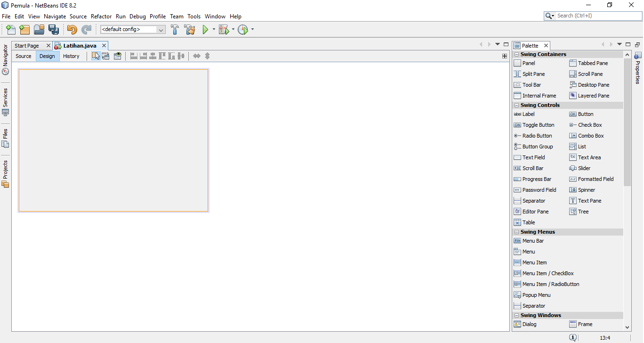Click the New Project folder icon
The width and height of the screenshot is (644, 343).
point(24,29)
